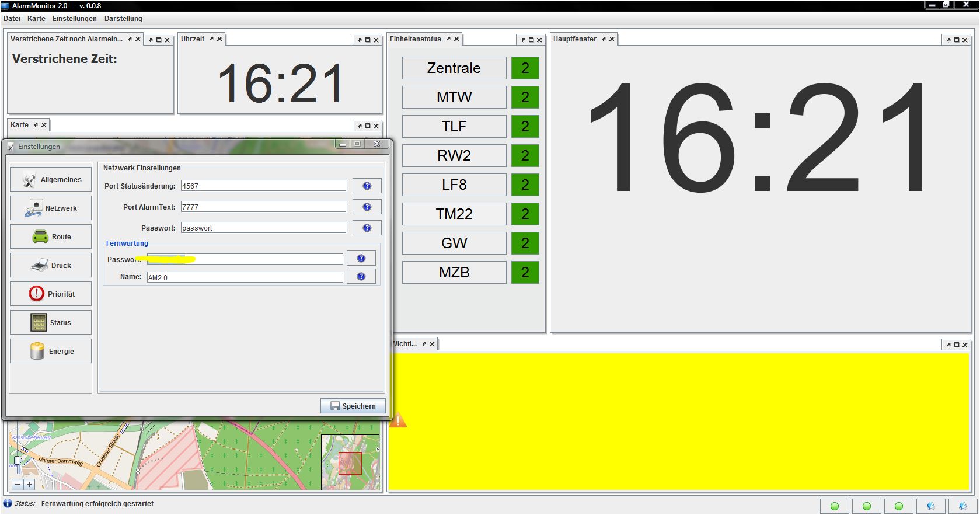980x515 pixels.
Task: Open the Status settings category
Action: (x=51, y=323)
